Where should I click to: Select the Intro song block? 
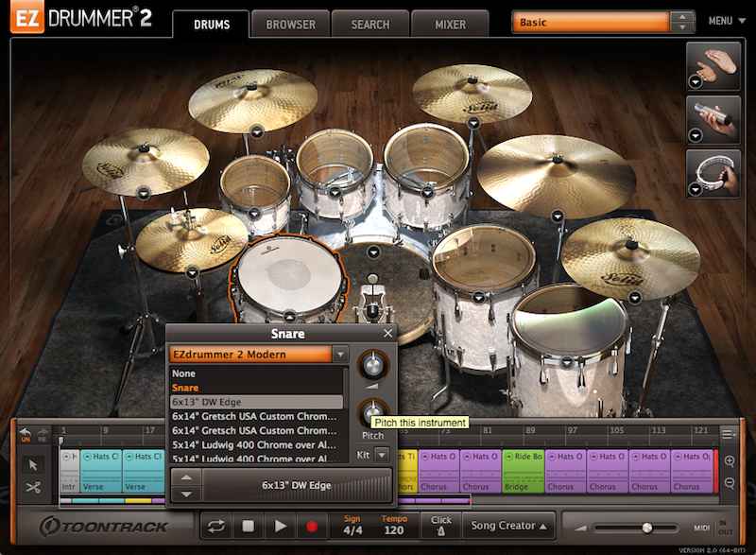pyautogui.click(x=70, y=471)
